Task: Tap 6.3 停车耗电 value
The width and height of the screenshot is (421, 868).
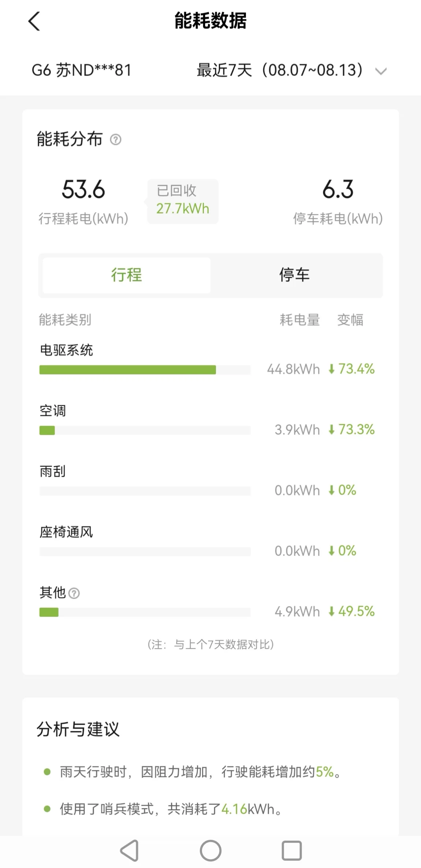Action: 338,189
